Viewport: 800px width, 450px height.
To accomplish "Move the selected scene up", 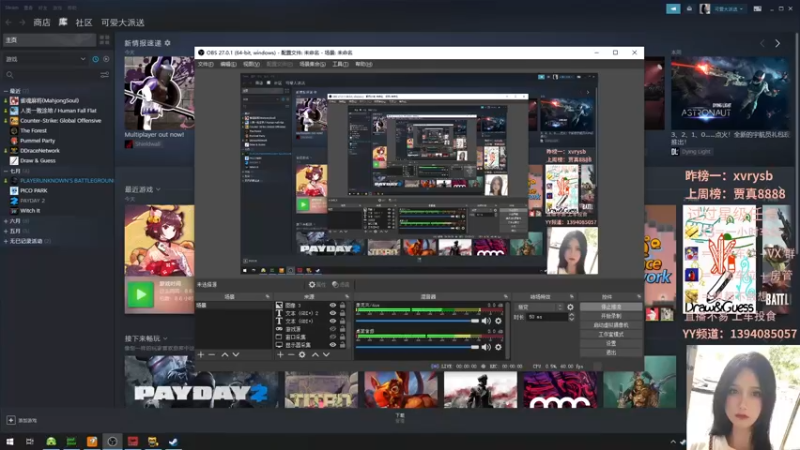I will pos(224,355).
